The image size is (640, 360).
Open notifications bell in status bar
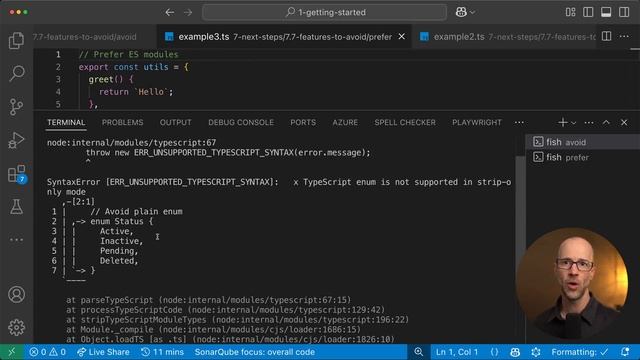[625, 352]
